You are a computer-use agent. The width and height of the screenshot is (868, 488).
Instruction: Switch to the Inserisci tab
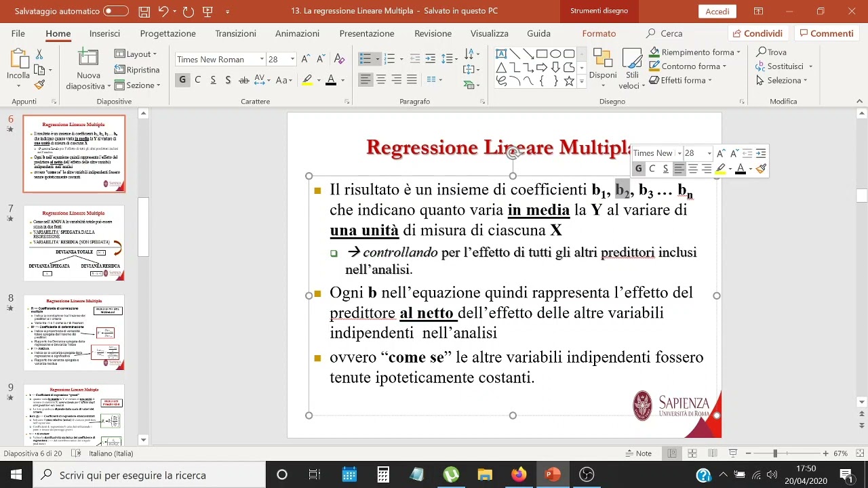(104, 33)
